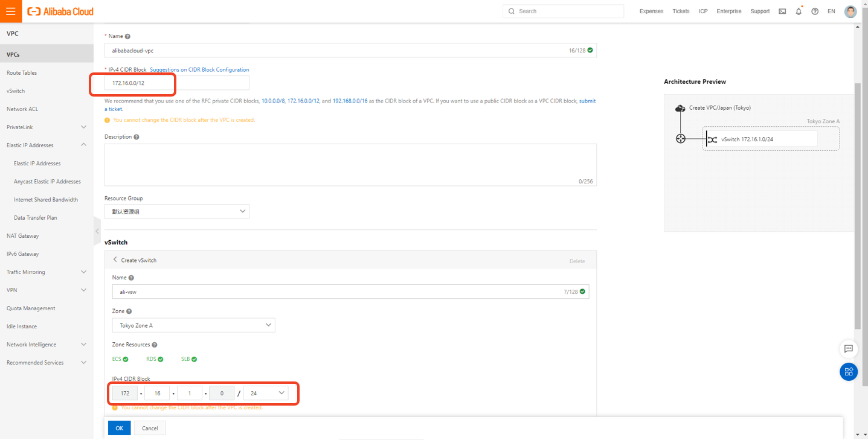Open the hamburger navigation menu
Screen dimensions: 868x440
pos(11,11)
